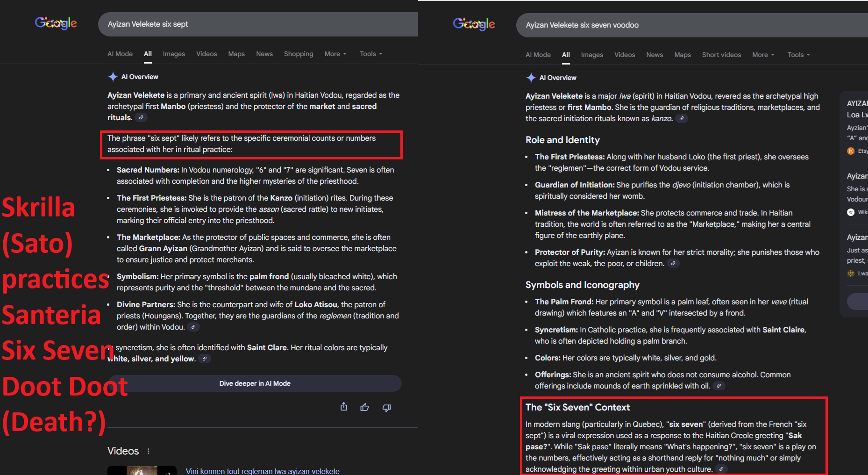The height and width of the screenshot is (475, 868).
Task: Click the 'Dive deeper in AI Mode' button
Action: click(255, 383)
